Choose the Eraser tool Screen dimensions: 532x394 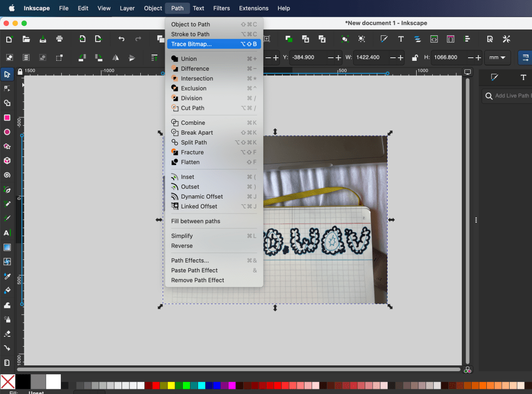coord(7,333)
